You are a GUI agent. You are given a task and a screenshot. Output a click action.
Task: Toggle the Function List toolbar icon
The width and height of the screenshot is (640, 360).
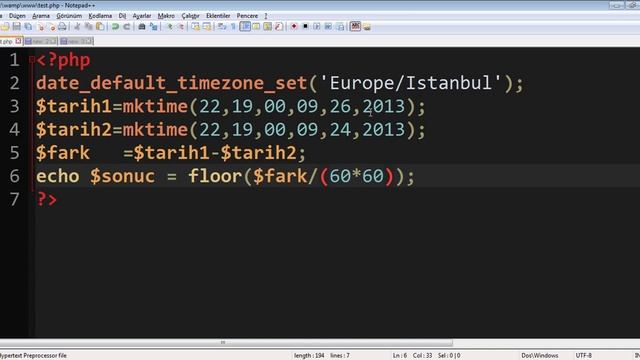[x=279, y=27]
